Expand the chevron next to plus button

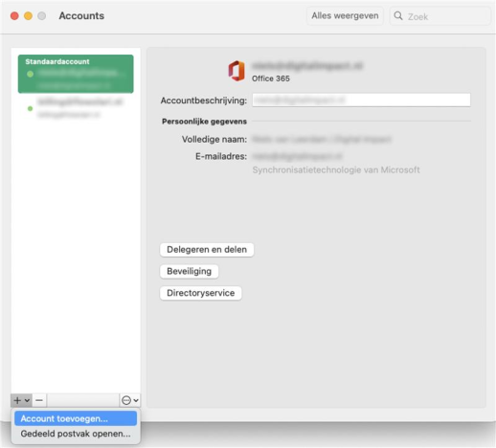pyautogui.click(x=27, y=400)
